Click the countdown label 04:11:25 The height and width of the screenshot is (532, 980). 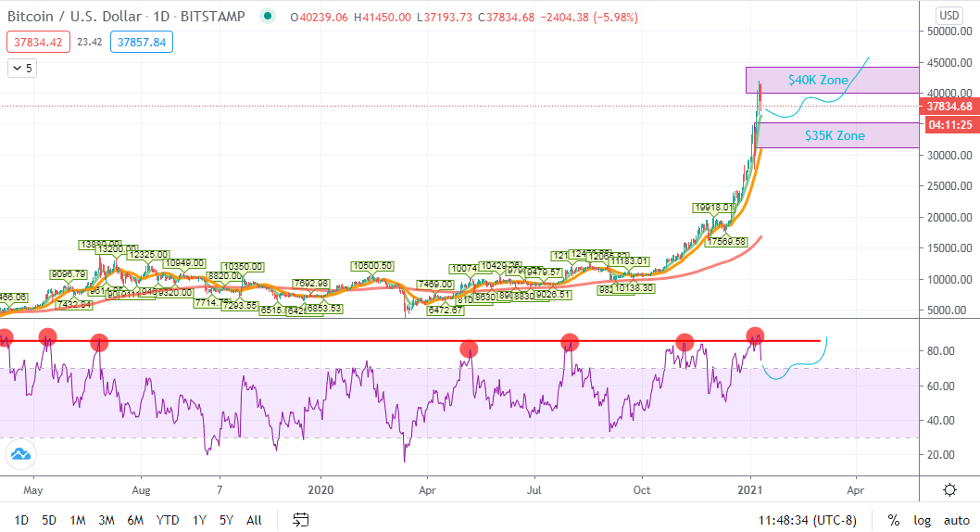point(950,125)
